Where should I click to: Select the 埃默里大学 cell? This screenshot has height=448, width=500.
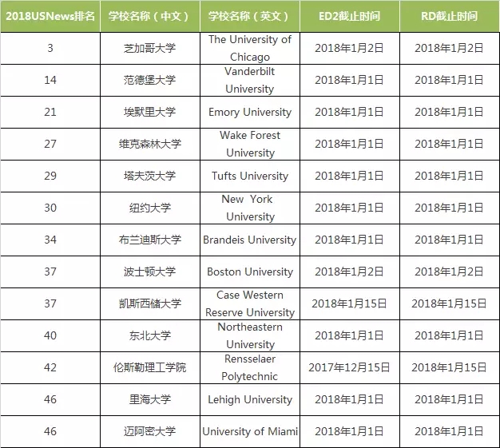coord(150,112)
